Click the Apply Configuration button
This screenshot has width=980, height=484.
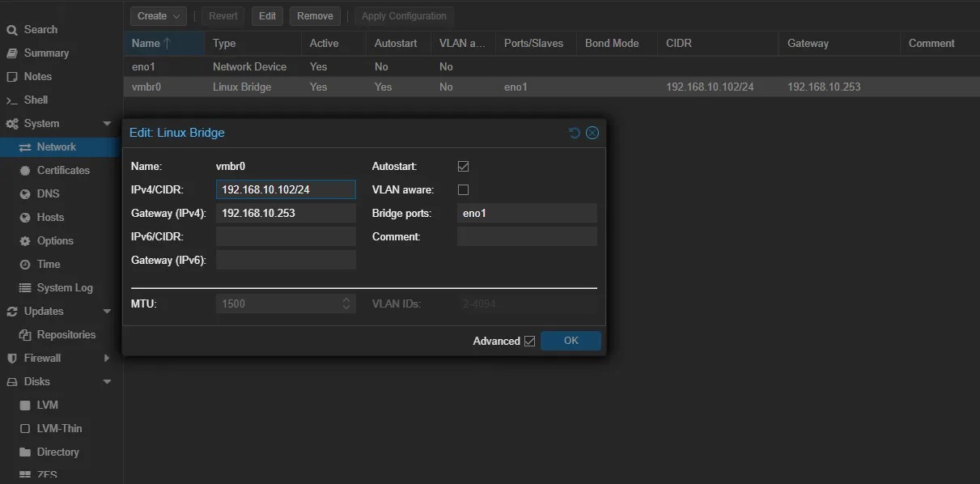pyautogui.click(x=404, y=16)
